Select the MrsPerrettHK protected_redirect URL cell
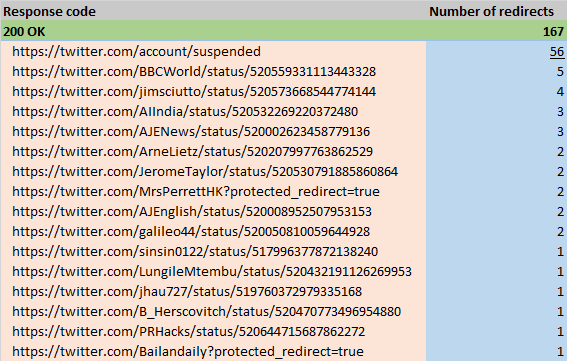The width and height of the screenshot is (567, 361). pyautogui.click(x=196, y=191)
